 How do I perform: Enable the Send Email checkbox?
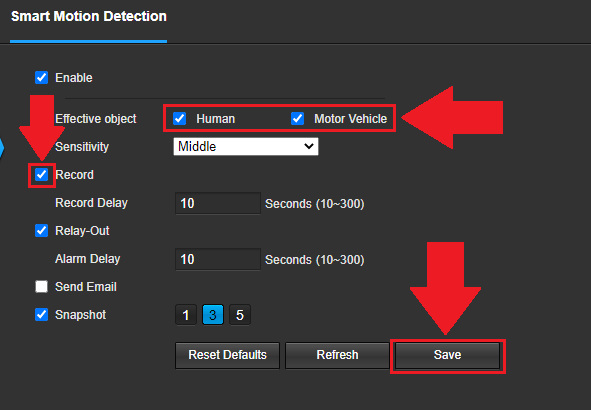point(41,286)
